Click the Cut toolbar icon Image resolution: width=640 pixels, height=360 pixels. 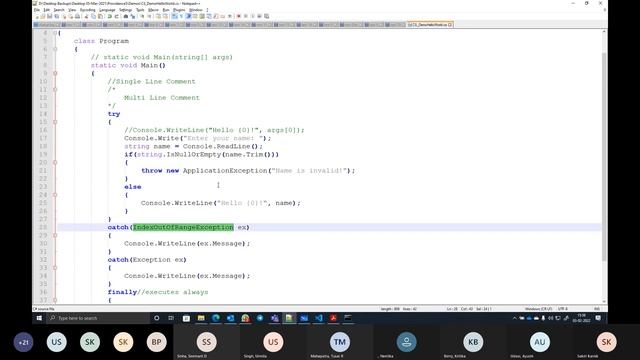tap(87, 16)
